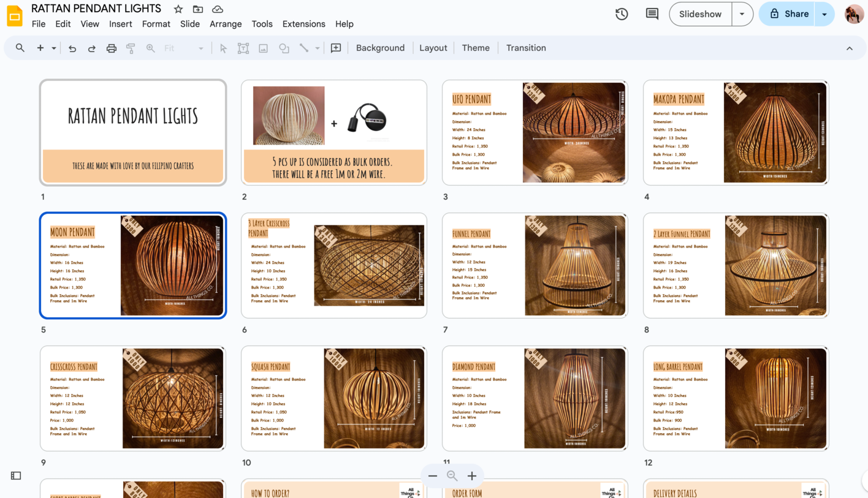The image size is (868, 498).
Task: Open the comments history icon
Action: pyautogui.click(x=652, y=14)
